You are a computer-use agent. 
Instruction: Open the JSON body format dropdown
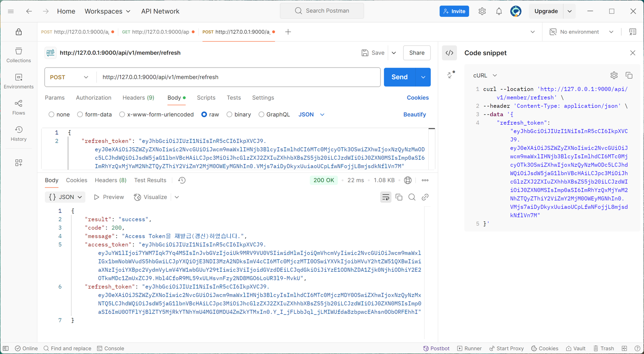311,115
